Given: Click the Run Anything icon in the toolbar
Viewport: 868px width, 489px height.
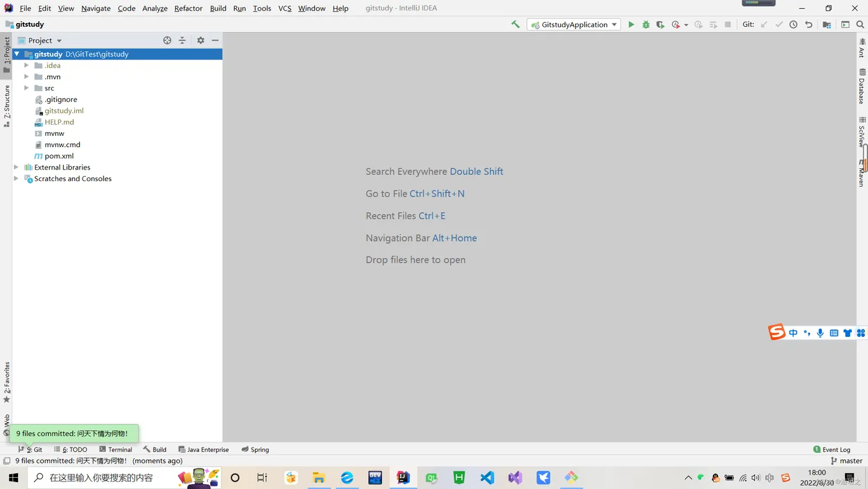Looking at the screenshot, I should point(845,24).
